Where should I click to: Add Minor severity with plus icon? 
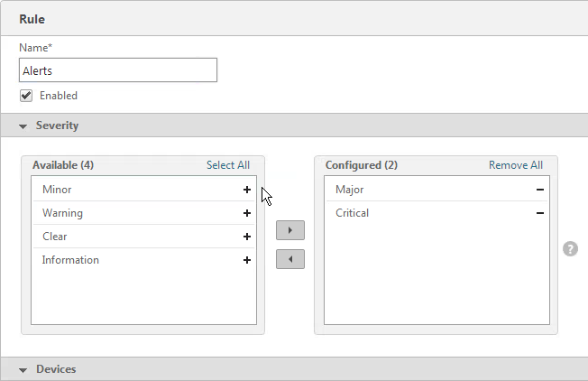(247, 190)
